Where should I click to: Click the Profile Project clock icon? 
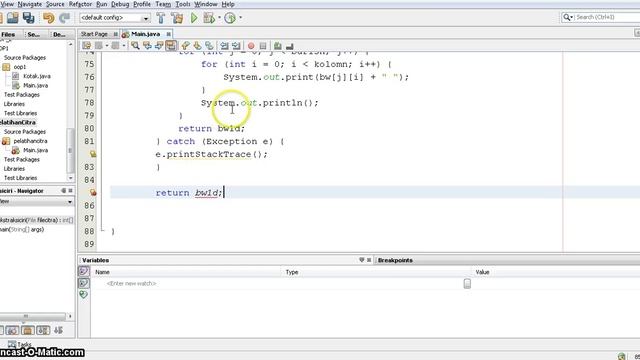[230, 18]
